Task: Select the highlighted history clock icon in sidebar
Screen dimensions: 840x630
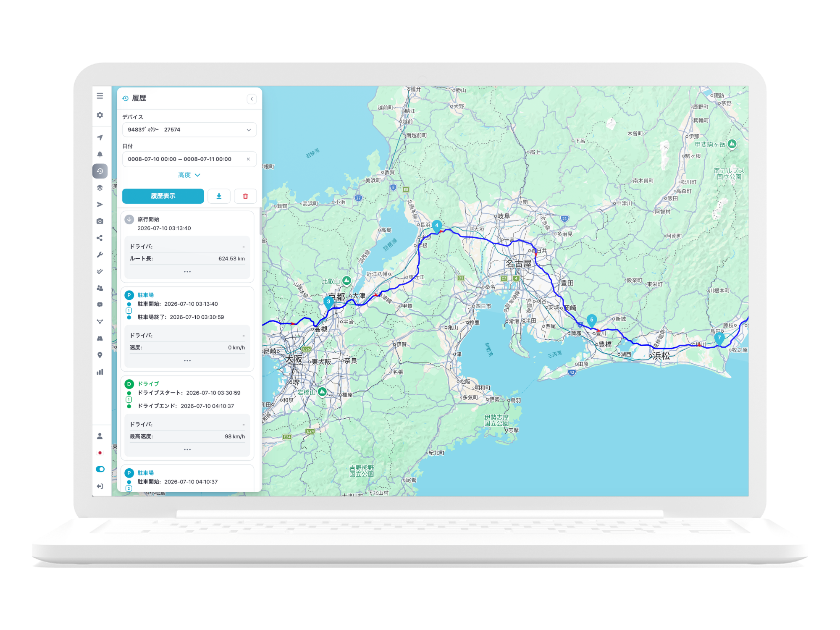Action: [100, 171]
